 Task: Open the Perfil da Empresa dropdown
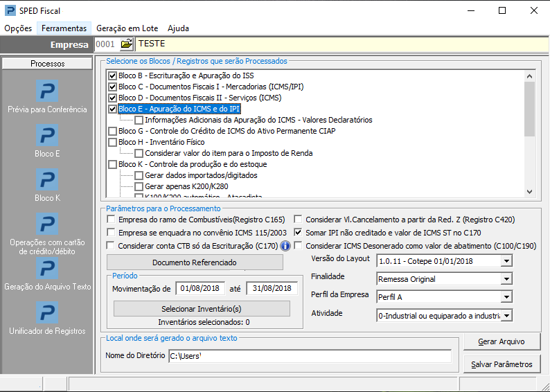coord(506,297)
